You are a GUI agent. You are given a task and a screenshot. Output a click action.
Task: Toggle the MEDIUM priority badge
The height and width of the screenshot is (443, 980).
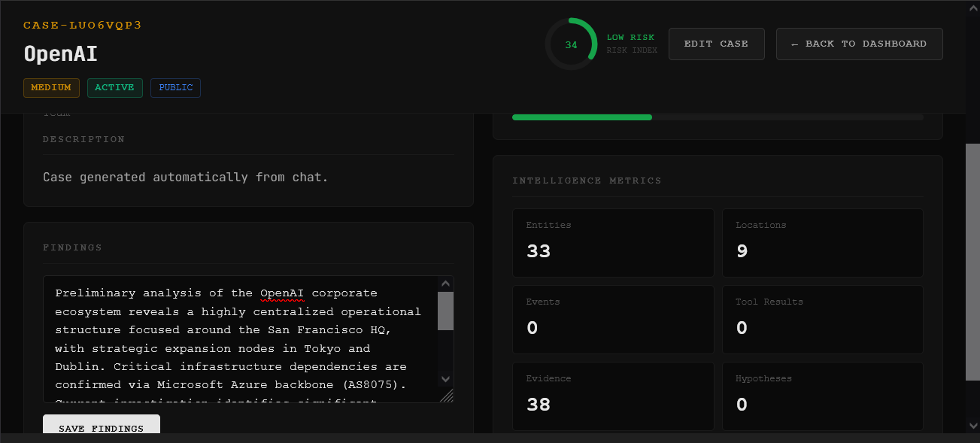click(x=51, y=87)
